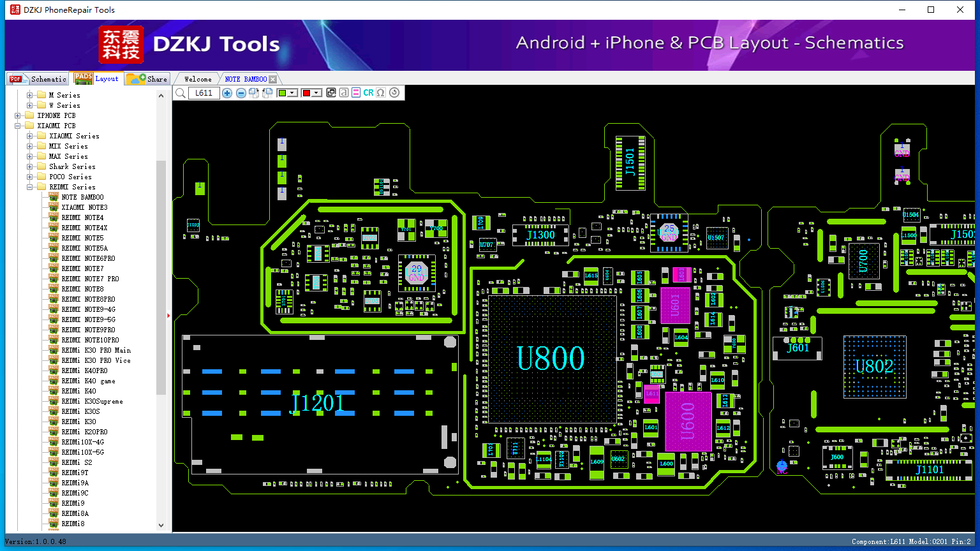The width and height of the screenshot is (980, 551).
Task: Click the PADS icon on the Layout tab
Action: coord(84,78)
